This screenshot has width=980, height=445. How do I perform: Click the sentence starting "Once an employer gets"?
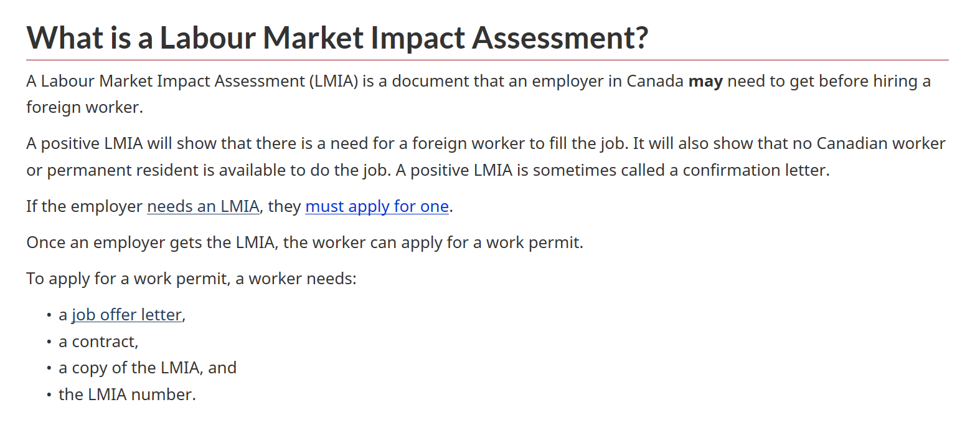click(x=304, y=242)
